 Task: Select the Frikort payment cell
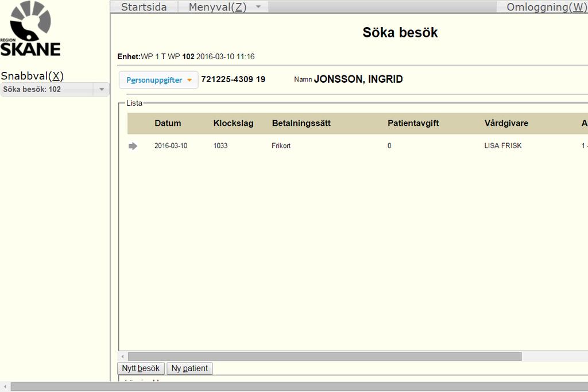281,145
